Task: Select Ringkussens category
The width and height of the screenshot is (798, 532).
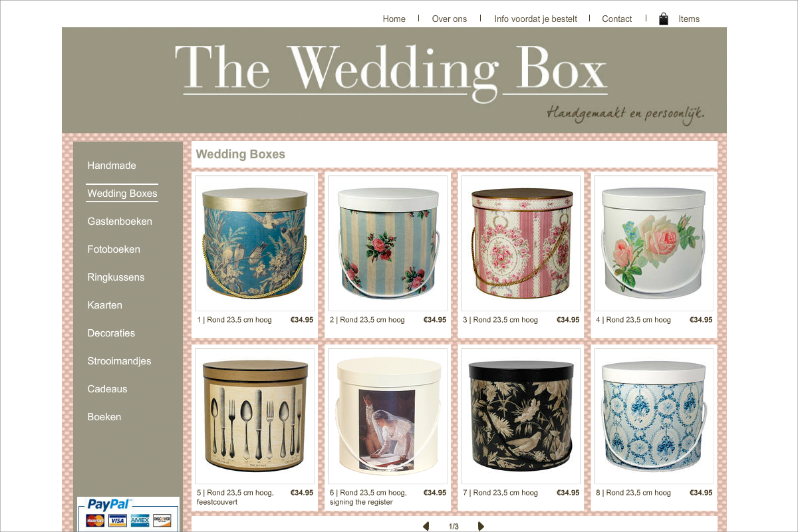Action: (x=116, y=277)
